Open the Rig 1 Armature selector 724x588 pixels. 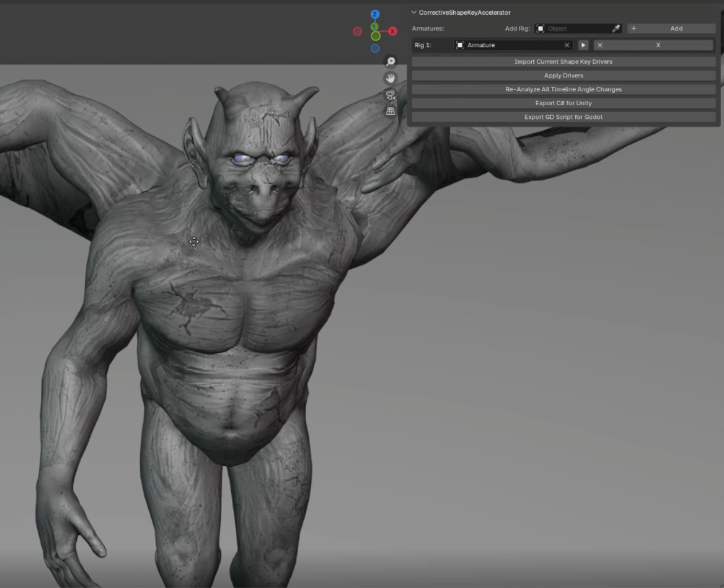click(509, 45)
